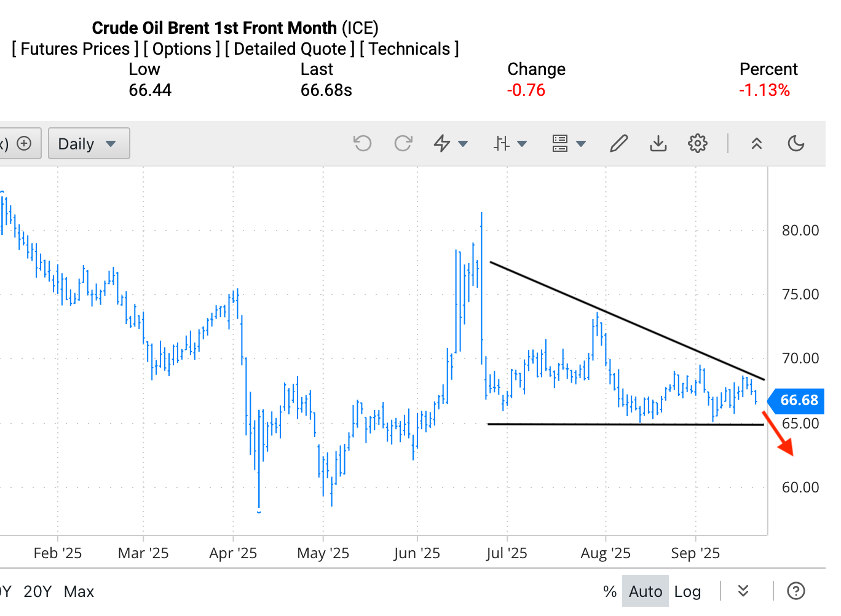Screen dimensions: 841x616
Task: Click the undo arrow icon
Action: (x=363, y=144)
